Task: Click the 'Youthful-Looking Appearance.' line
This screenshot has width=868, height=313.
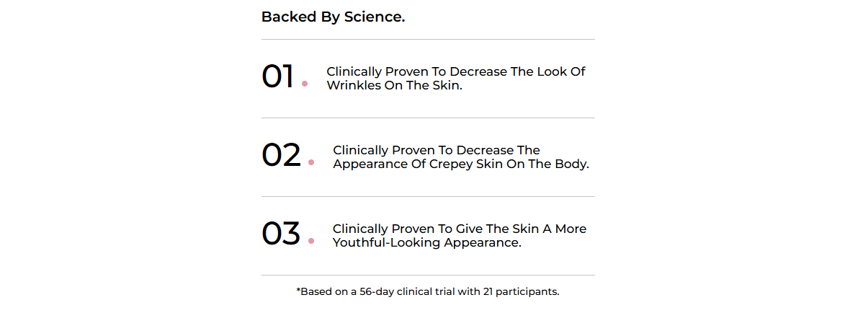Action: pos(427,242)
